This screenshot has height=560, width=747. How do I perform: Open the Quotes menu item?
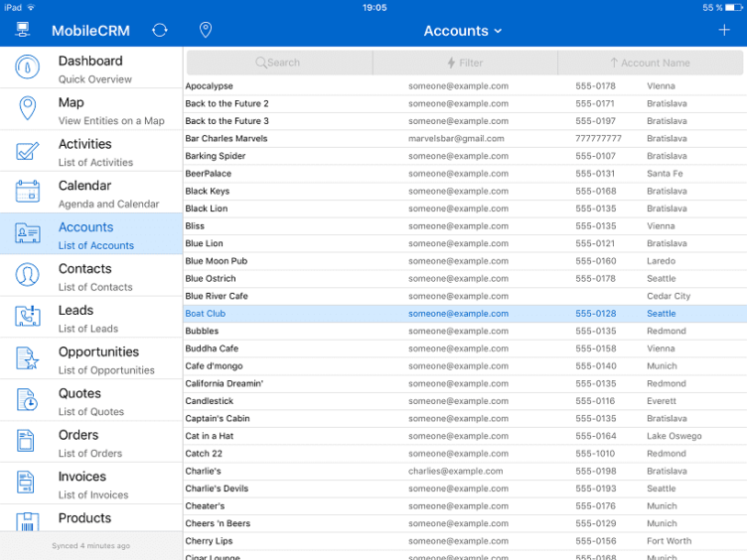[91, 401]
